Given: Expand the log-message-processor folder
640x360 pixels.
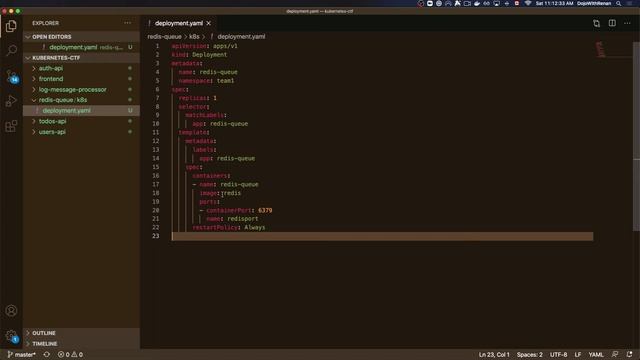Looking at the screenshot, I should [x=81, y=89].
